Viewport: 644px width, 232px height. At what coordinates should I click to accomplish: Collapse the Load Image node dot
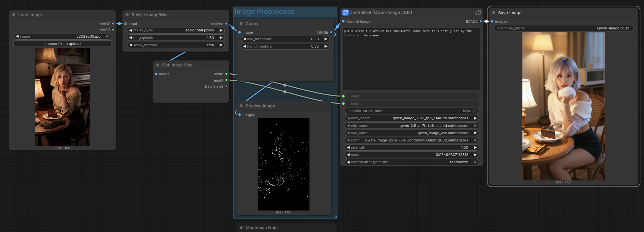14,15
